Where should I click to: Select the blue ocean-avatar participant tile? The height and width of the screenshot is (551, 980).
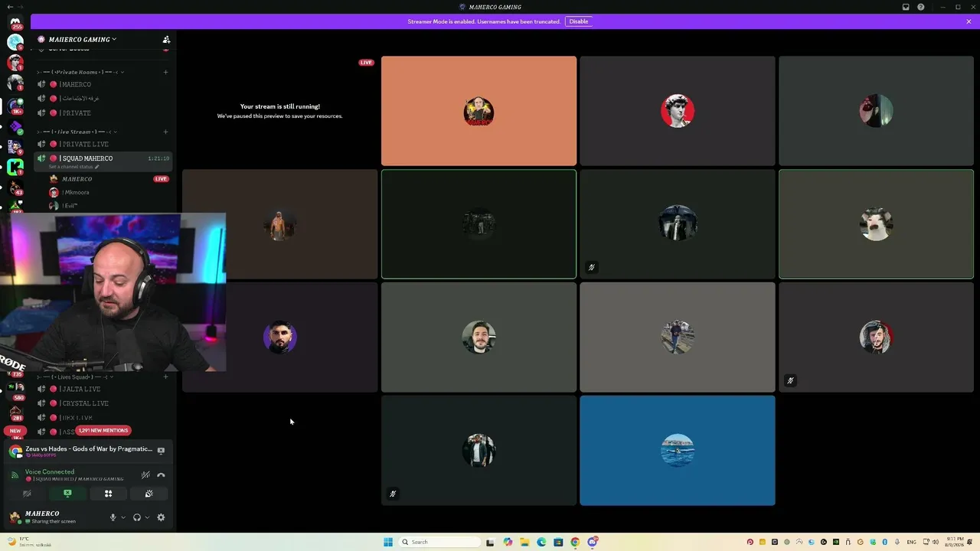678,451
